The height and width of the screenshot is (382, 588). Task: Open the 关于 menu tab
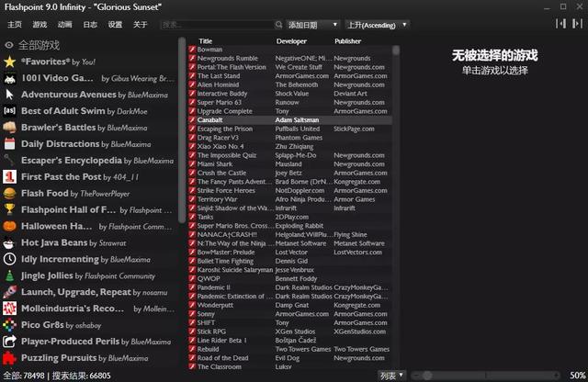point(141,25)
